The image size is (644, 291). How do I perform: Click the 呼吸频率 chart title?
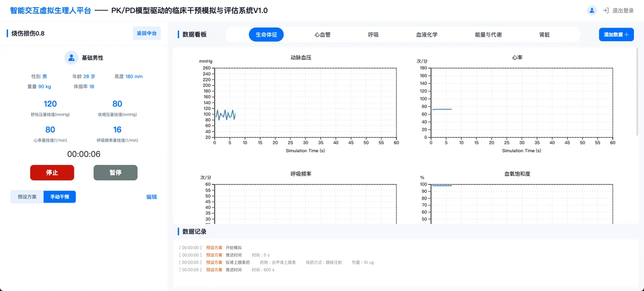click(301, 174)
